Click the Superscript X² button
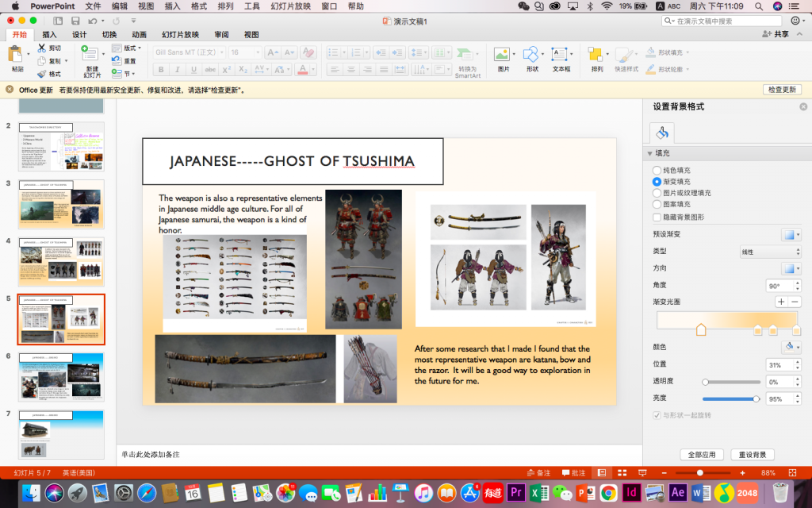 point(226,69)
